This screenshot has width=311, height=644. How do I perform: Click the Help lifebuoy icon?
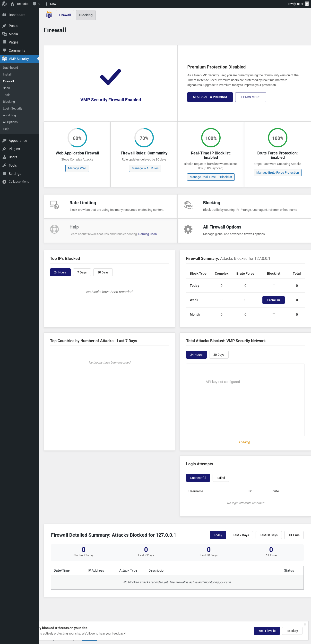tap(54, 229)
